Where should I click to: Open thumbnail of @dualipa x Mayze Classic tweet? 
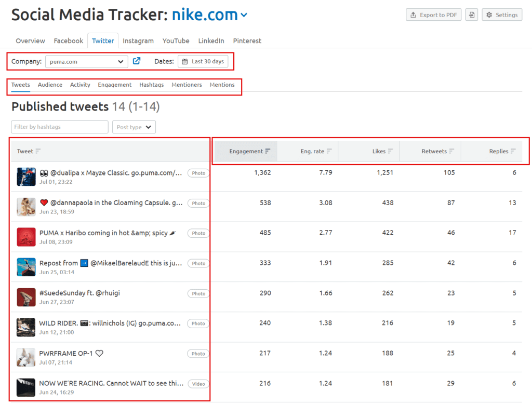(26, 177)
